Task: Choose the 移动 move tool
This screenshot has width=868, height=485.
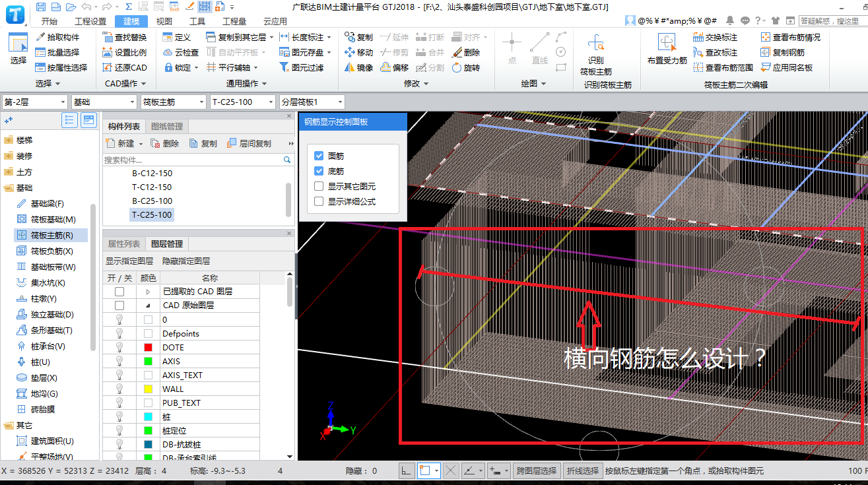Action: (x=359, y=52)
